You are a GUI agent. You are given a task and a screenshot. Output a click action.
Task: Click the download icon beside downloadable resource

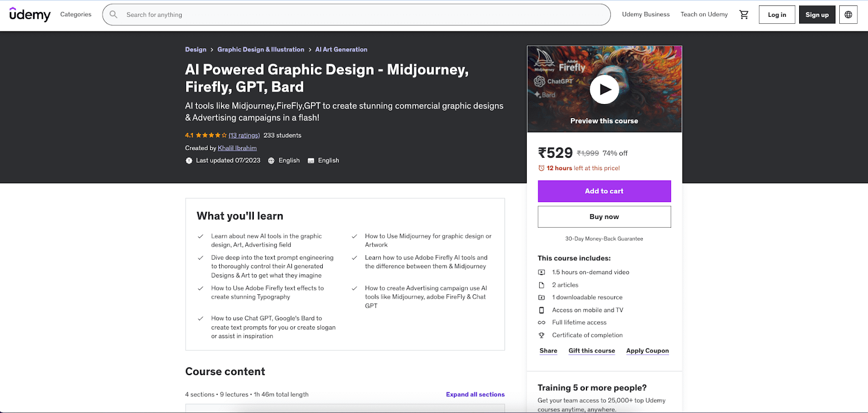(541, 297)
